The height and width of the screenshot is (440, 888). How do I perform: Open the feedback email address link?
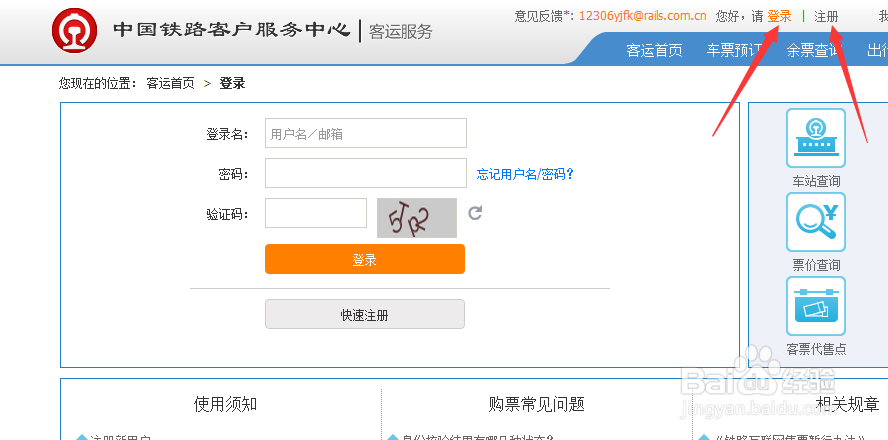pyautogui.click(x=642, y=16)
